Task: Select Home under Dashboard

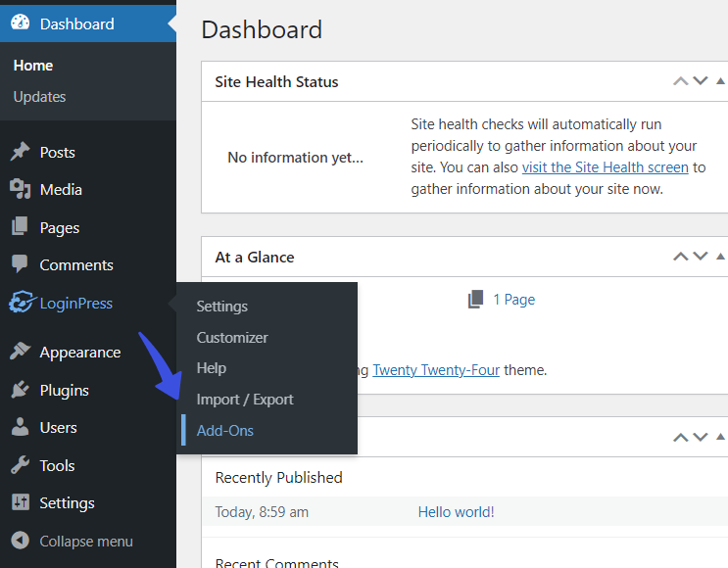Action: click(33, 66)
